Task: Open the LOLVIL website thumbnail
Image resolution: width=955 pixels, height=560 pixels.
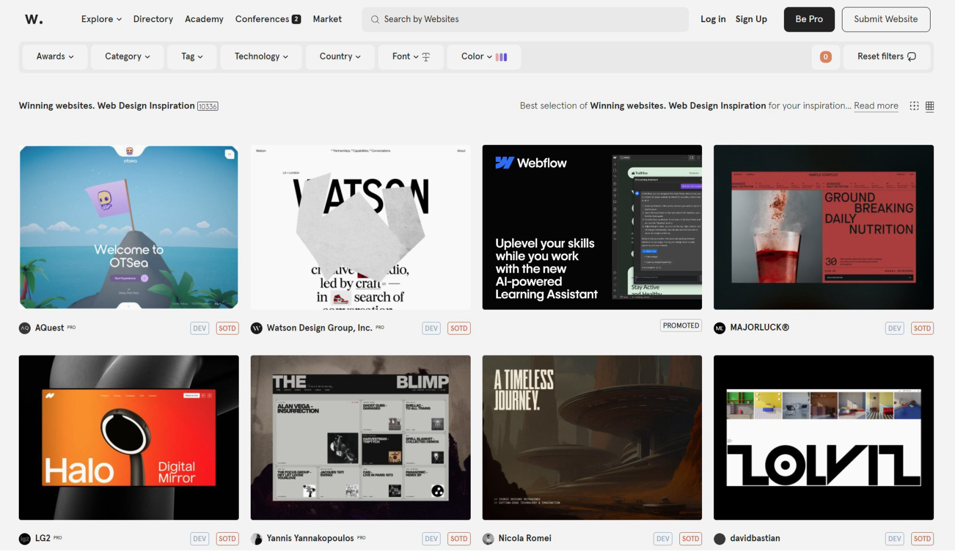Action: coord(824,438)
